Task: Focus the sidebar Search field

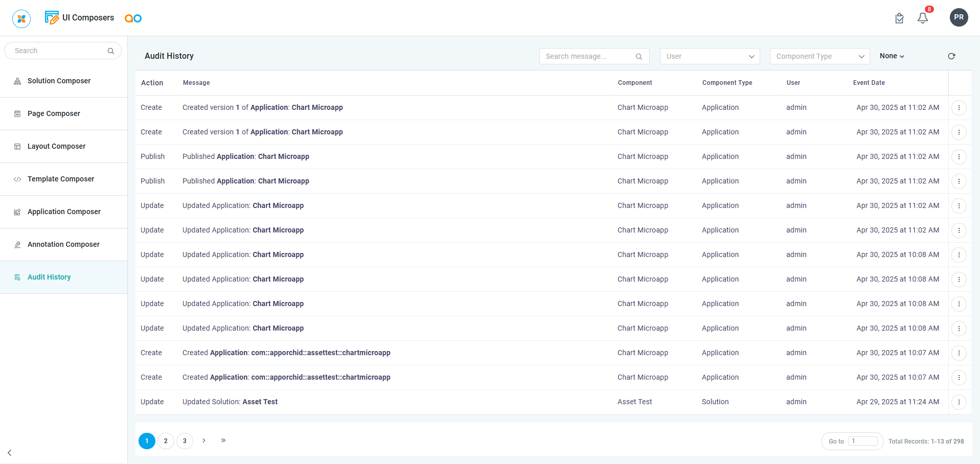Action: tap(59, 51)
